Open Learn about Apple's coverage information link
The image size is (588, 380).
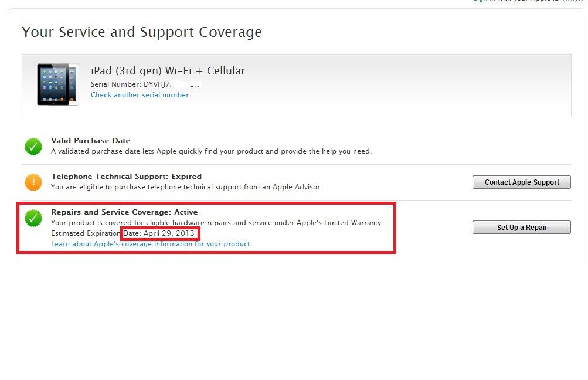click(x=151, y=244)
